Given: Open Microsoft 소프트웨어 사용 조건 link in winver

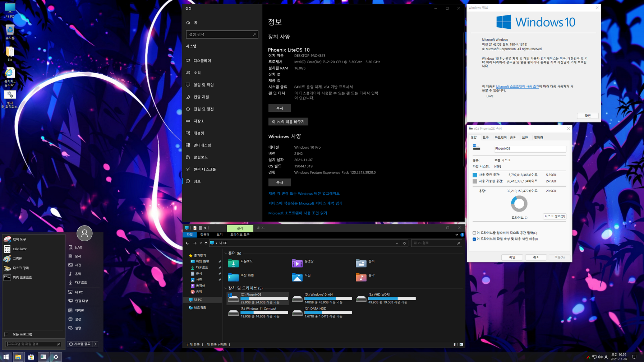Looking at the screenshot, I should pyautogui.click(x=517, y=87).
